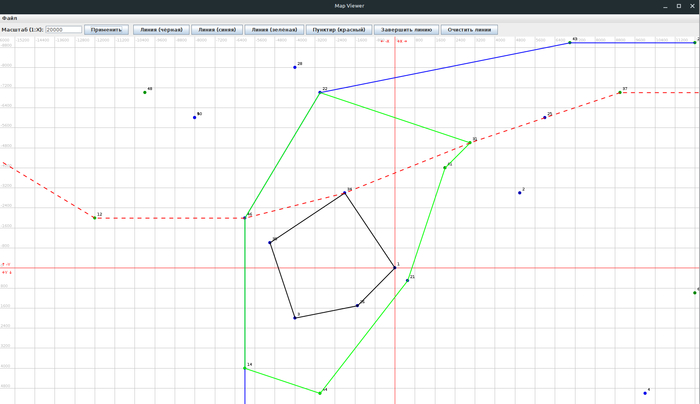Click the Применить button

(106, 30)
